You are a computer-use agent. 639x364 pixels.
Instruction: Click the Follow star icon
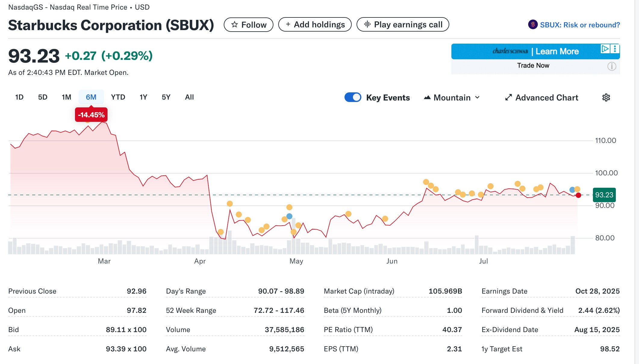[235, 25]
